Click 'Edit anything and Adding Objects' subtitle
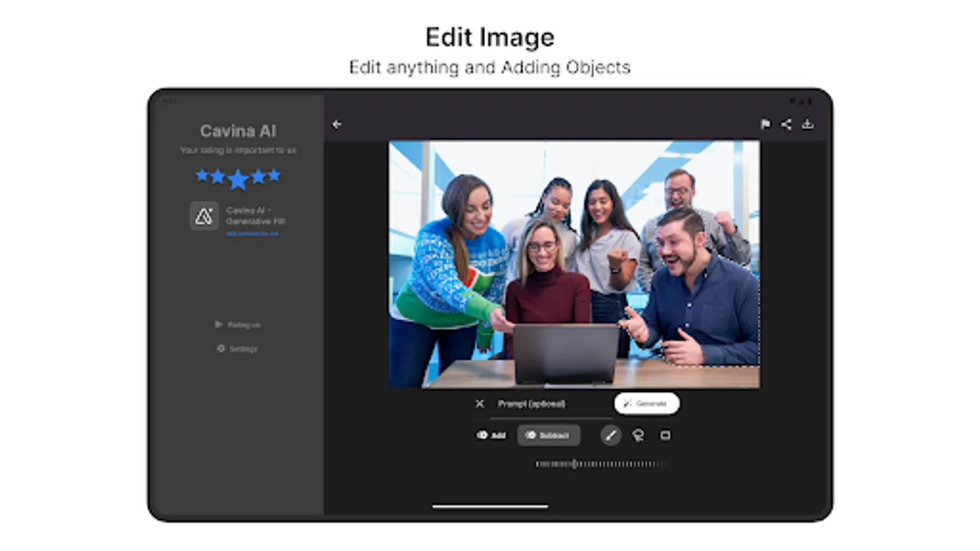Viewport: 980px width, 551px height. [x=490, y=67]
